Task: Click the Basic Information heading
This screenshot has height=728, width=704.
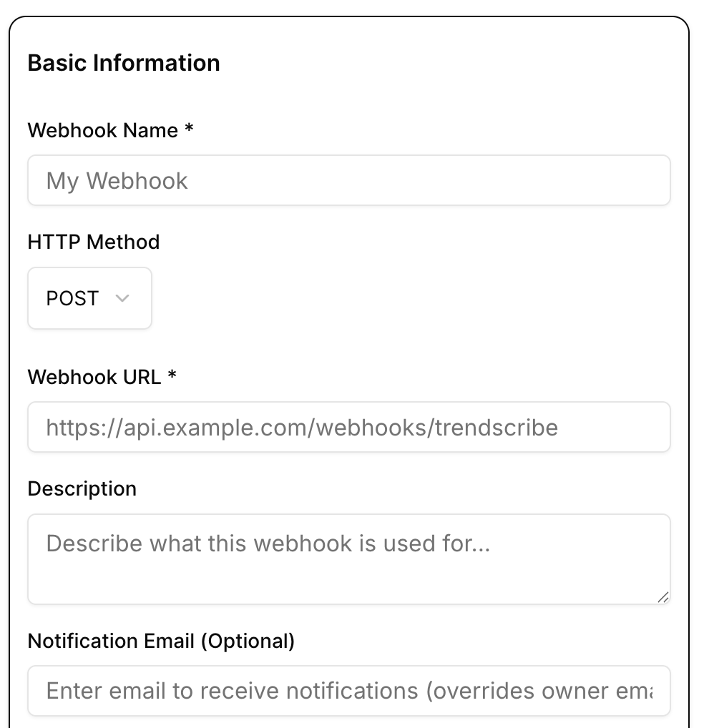Action: (x=124, y=63)
